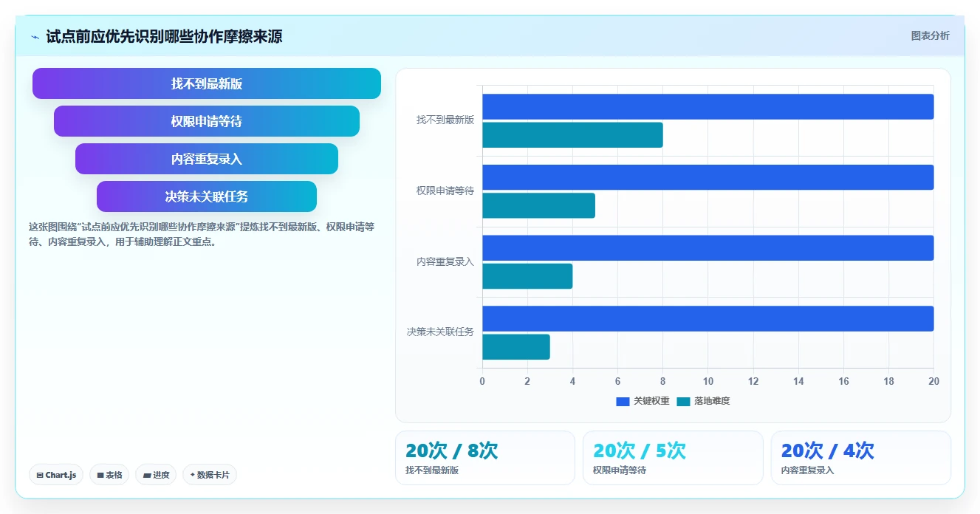Click teal 落地难度 bar for 找不到最新版
980x514 pixels.
(x=572, y=135)
